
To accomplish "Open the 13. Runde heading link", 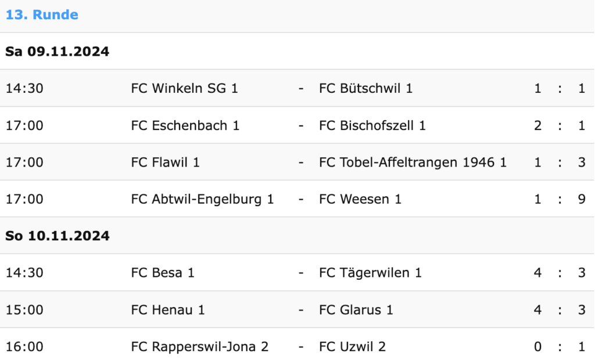I will coord(42,15).
